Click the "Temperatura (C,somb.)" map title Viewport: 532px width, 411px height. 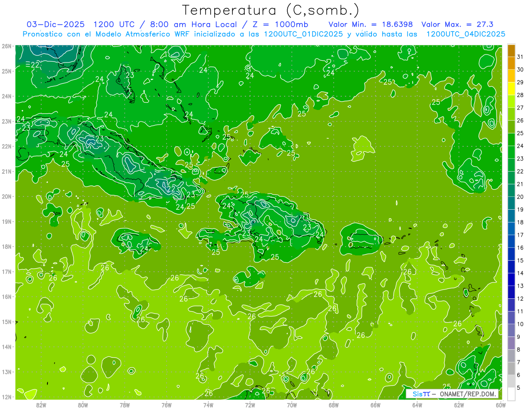pyautogui.click(x=271, y=10)
